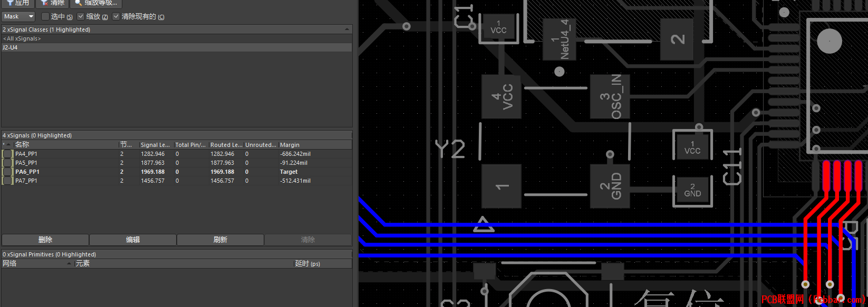Viewport: 868px width, 307px height.
Task: Click the 节... node count column header
Action: 129,145
